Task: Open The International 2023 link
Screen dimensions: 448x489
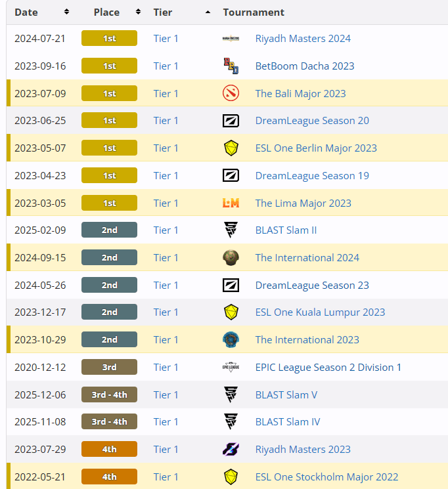Action: click(307, 339)
